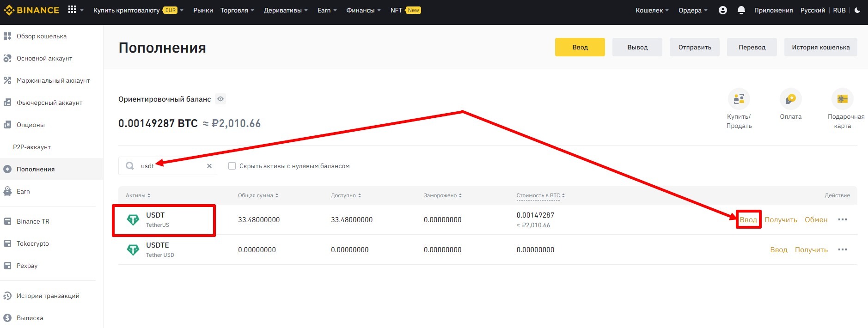
Task: Click the usdt search input field
Action: click(171, 166)
